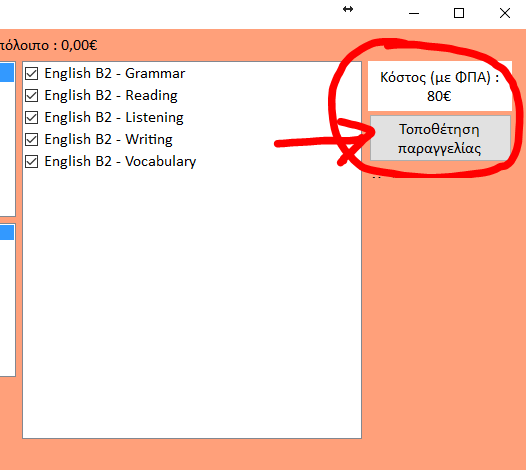Maximize the application window

tap(459, 13)
